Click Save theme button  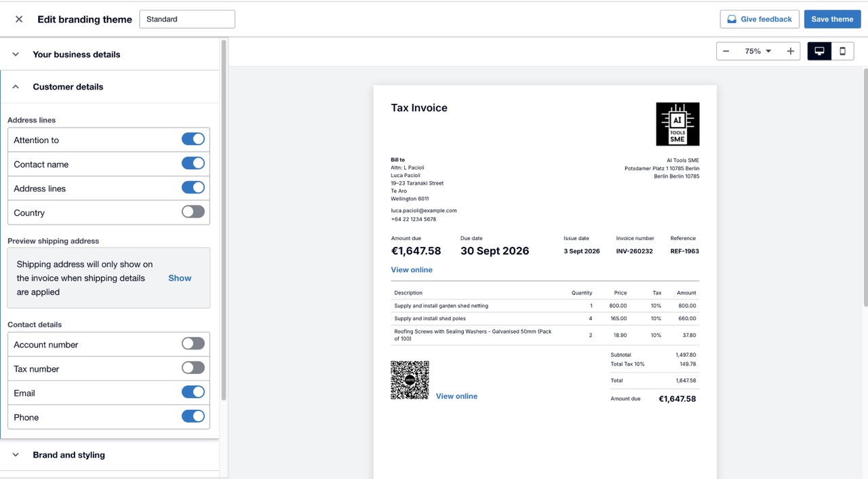pos(832,19)
